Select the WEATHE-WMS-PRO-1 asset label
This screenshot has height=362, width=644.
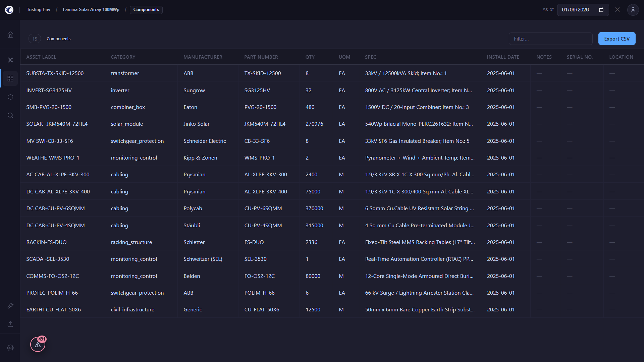pyautogui.click(x=53, y=158)
